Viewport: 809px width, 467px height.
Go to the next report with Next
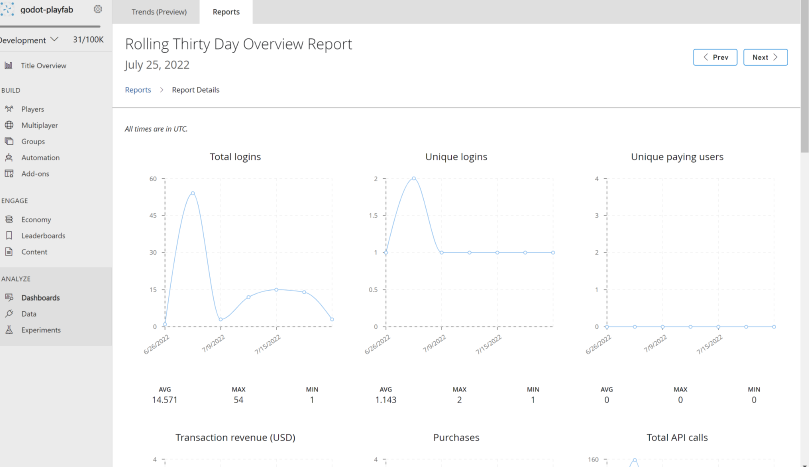coord(765,57)
